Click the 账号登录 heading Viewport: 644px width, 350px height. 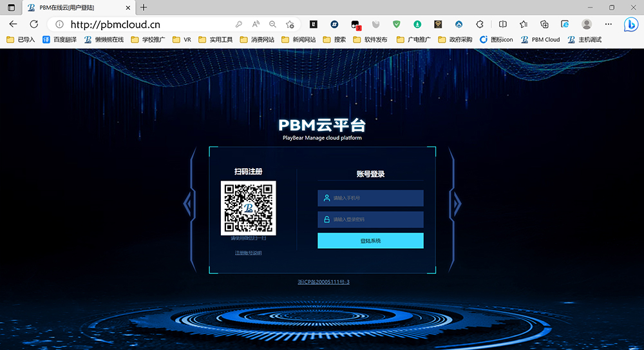click(x=370, y=174)
